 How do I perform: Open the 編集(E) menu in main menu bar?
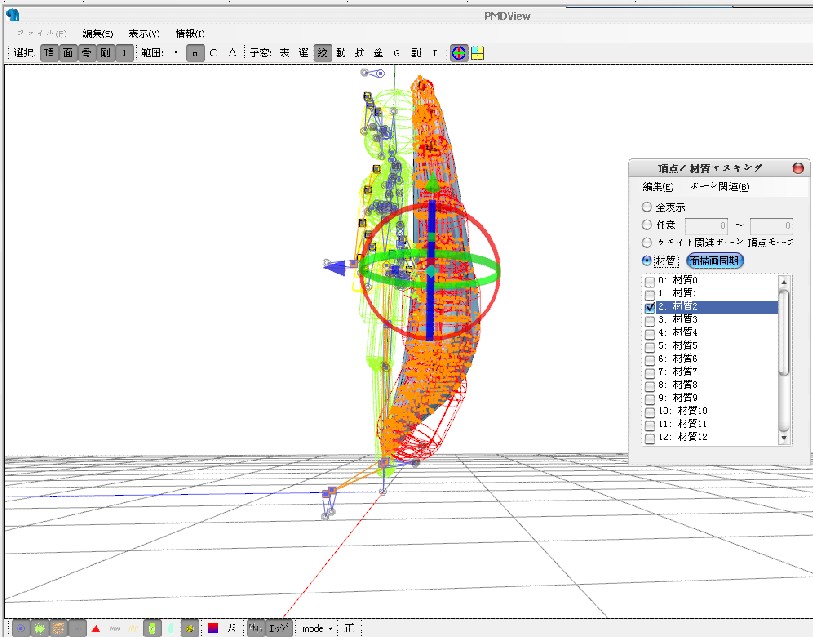[x=97, y=34]
